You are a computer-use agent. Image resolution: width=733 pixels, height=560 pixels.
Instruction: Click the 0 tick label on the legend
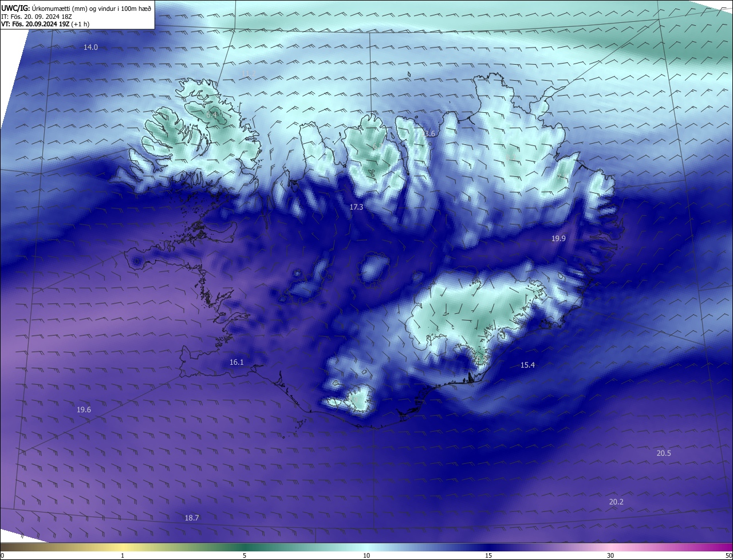[x=2, y=555]
